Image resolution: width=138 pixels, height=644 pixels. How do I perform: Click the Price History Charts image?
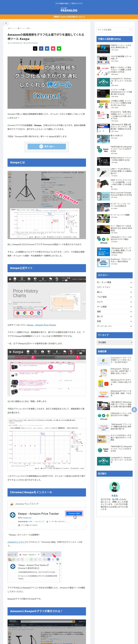(x=47, y=298)
